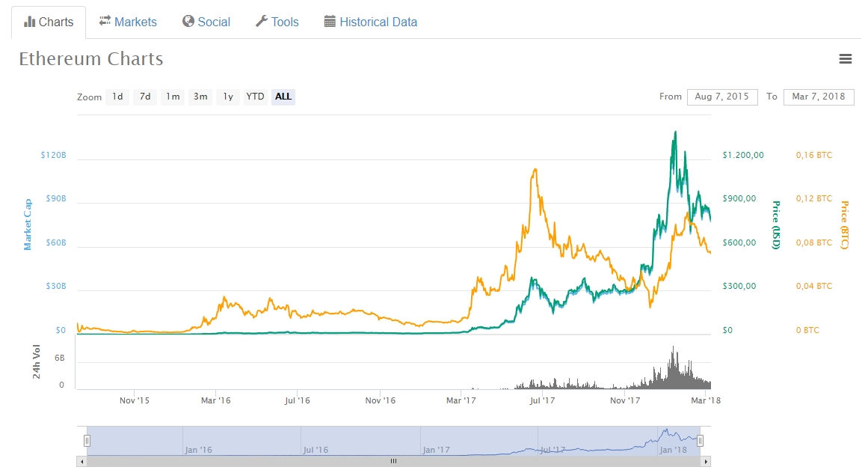Click the globe icon beside Social
This screenshot has width=868, height=473.
(188, 21)
